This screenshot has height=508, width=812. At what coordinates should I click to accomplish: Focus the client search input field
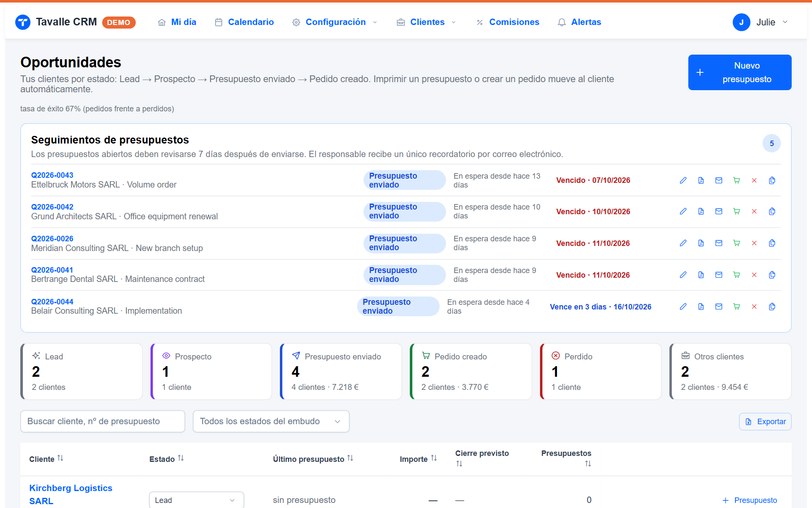tap(103, 421)
